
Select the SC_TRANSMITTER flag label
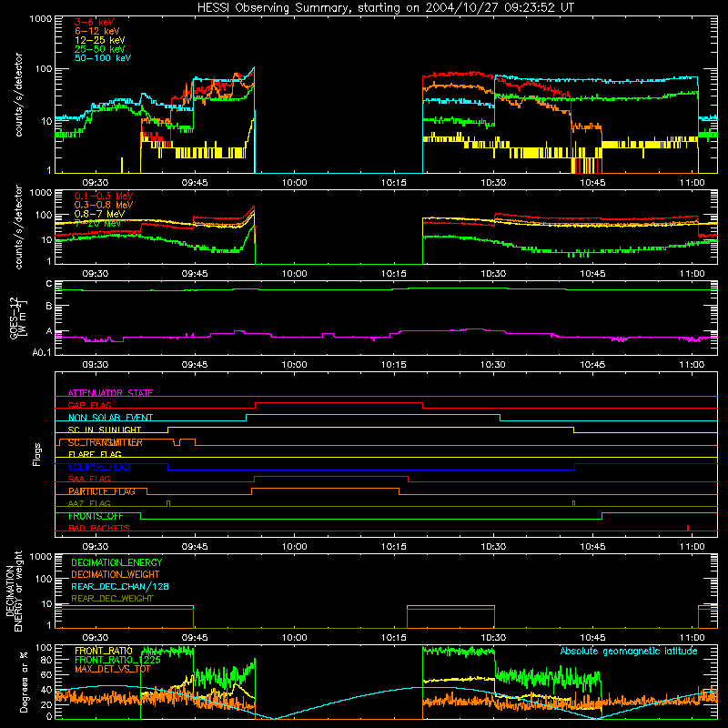click(106, 442)
